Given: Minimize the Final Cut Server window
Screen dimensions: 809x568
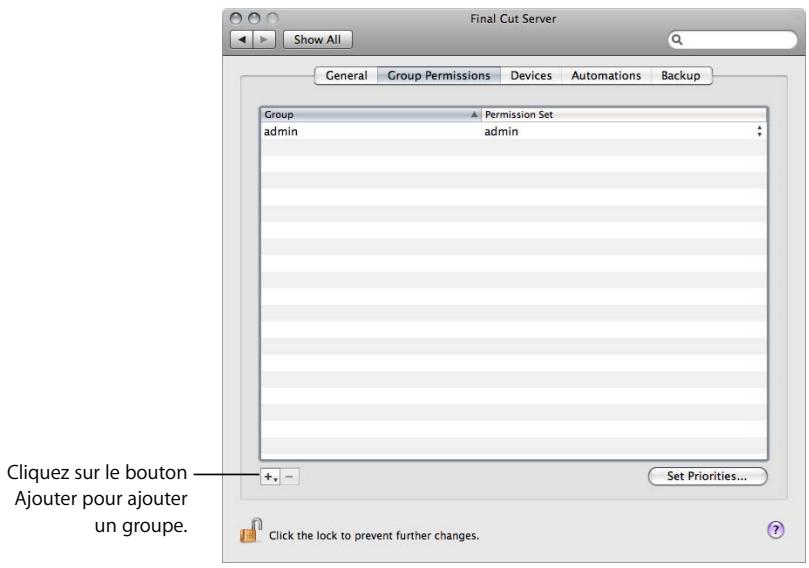Looking at the screenshot, I should [x=254, y=19].
